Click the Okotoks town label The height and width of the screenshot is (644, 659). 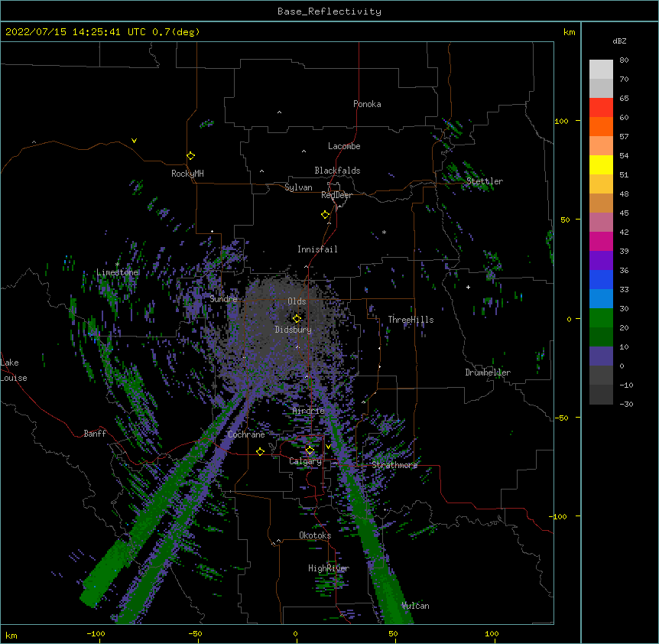pyautogui.click(x=315, y=535)
